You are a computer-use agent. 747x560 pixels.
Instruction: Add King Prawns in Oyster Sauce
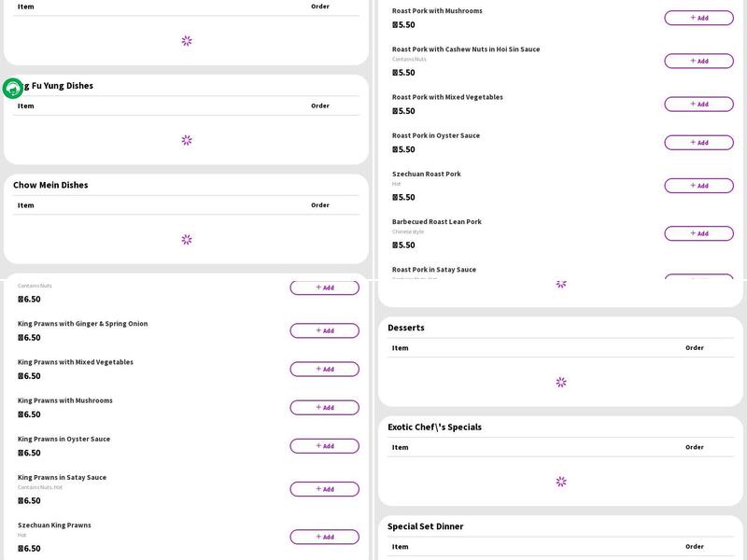click(324, 446)
